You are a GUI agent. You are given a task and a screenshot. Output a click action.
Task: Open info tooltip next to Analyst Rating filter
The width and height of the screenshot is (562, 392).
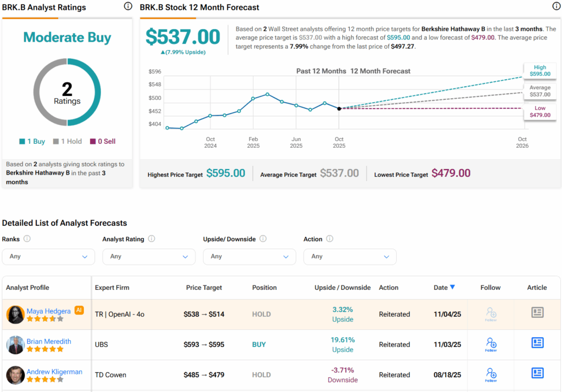[x=151, y=239]
